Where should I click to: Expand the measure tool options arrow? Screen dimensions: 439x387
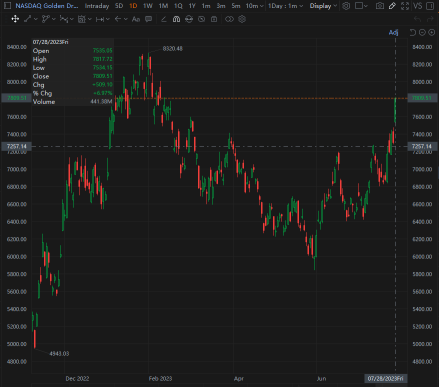tap(107, 19)
